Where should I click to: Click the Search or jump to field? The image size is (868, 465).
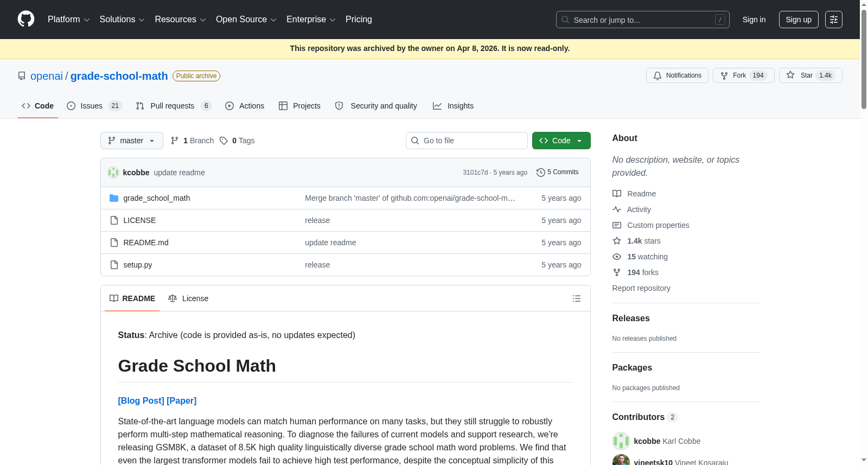pyautogui.click(x=643, y=20)
